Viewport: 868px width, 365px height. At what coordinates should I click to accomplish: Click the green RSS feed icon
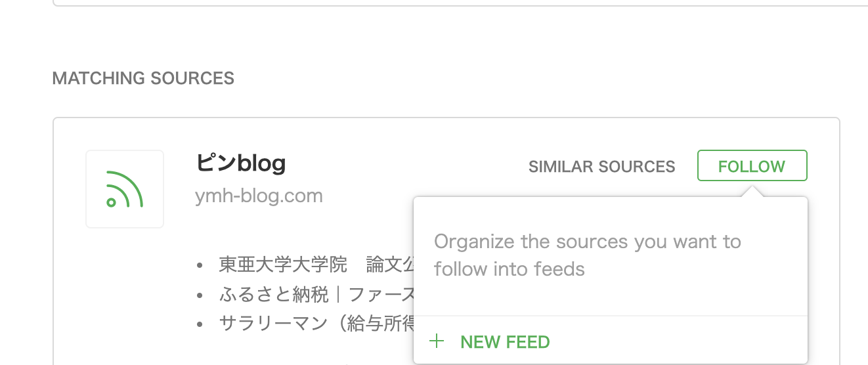(x=124, y=189)
